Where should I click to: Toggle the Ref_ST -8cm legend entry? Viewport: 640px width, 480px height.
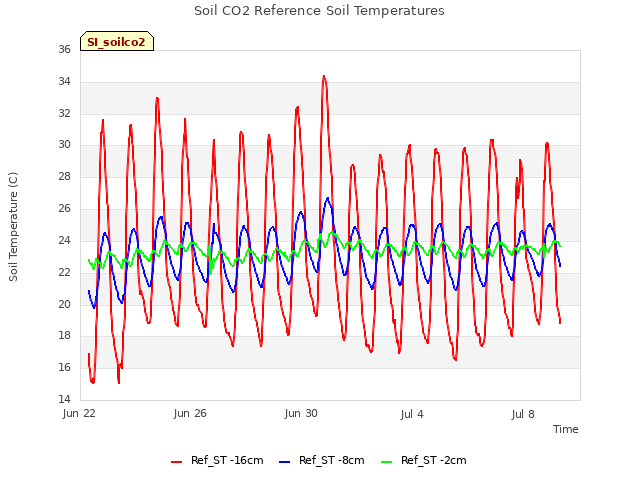[x=322, y=461]
